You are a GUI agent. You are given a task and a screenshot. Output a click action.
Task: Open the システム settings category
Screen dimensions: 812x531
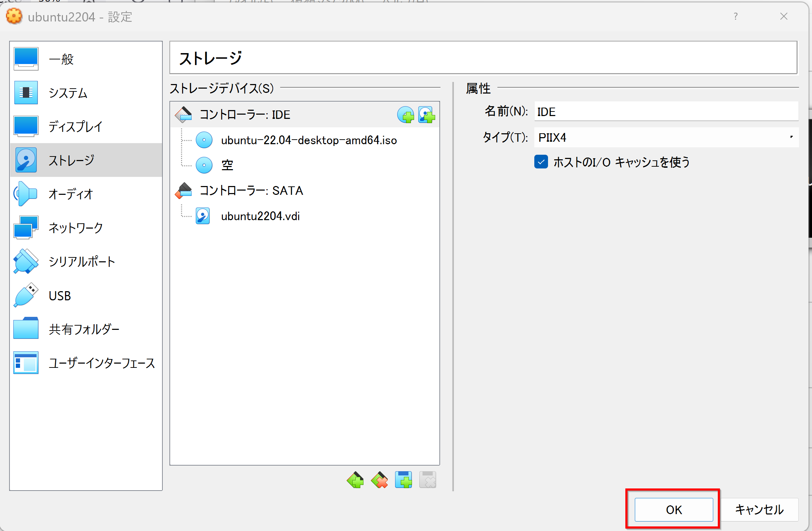86,92
